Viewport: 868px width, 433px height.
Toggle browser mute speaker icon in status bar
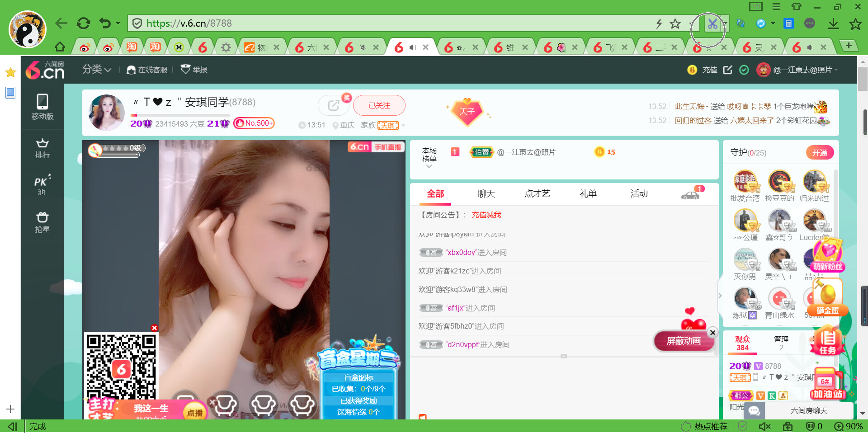[764, 426]
